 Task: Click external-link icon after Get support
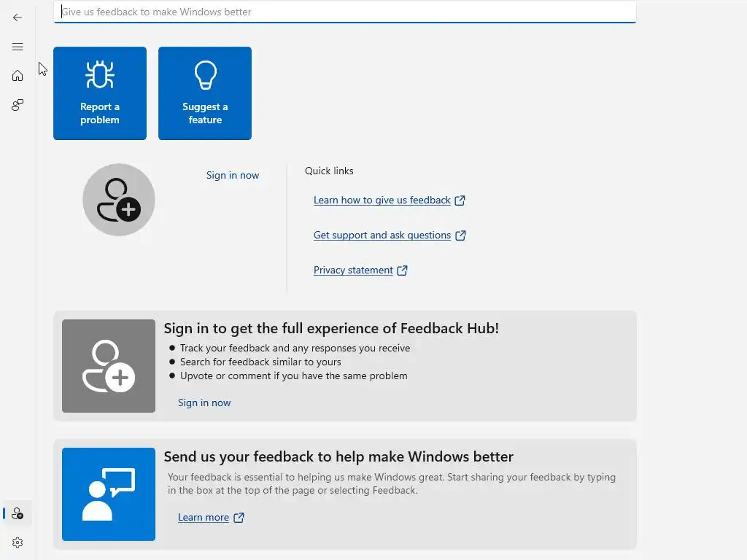point(460,236)
